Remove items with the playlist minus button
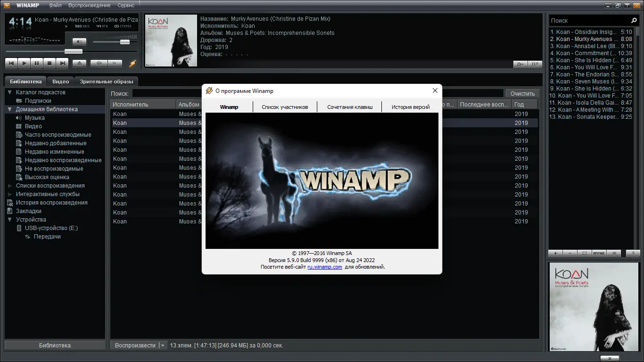644x362 pixels. click(570, 253)
